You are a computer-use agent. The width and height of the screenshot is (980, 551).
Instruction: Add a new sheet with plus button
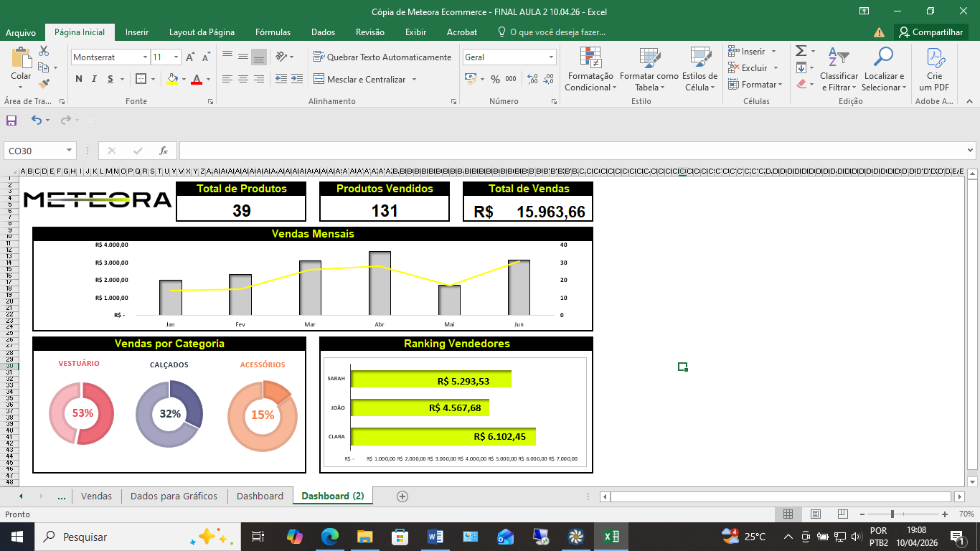click(402, 496)
